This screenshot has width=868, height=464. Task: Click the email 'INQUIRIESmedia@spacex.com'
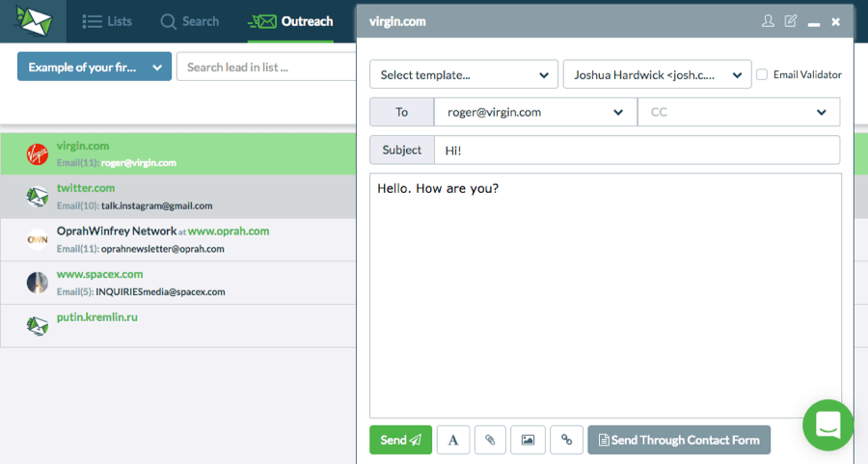coord(160,291)
